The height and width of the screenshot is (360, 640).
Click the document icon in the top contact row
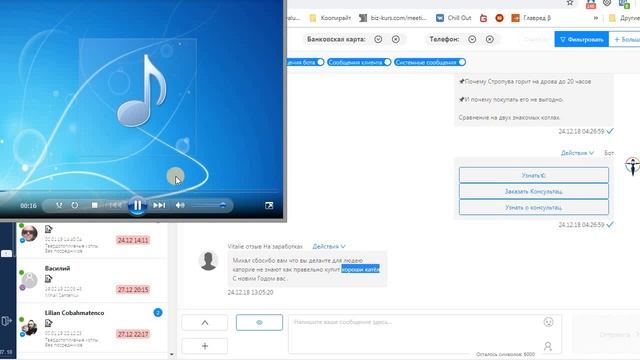click(x=49, y=229)
